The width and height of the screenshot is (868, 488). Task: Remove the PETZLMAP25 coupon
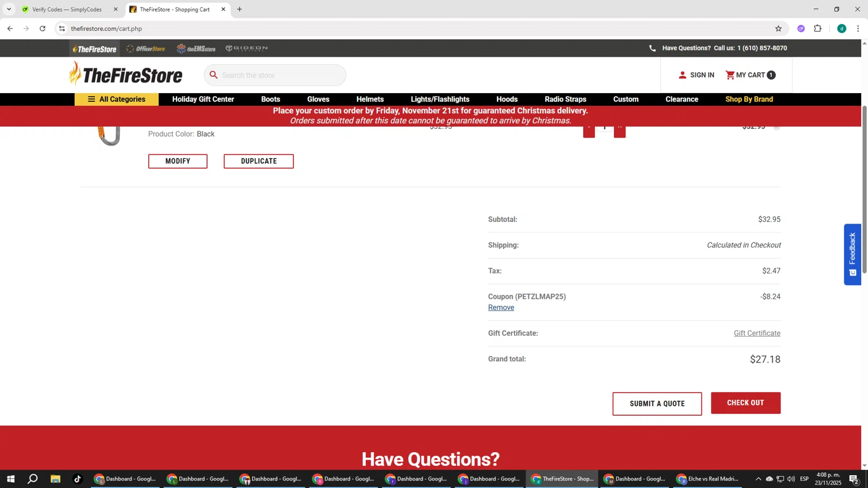501,308
